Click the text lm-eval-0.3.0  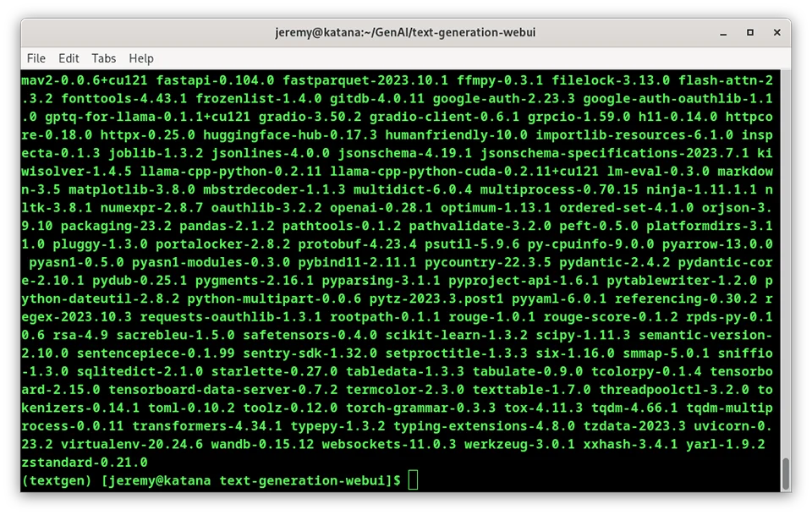pos(658,172)
